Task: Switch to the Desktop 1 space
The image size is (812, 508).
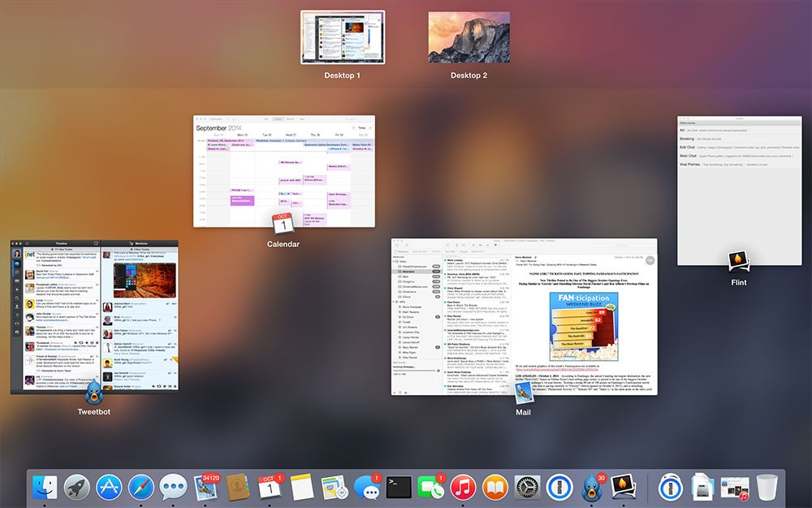Action: point(343,37)
